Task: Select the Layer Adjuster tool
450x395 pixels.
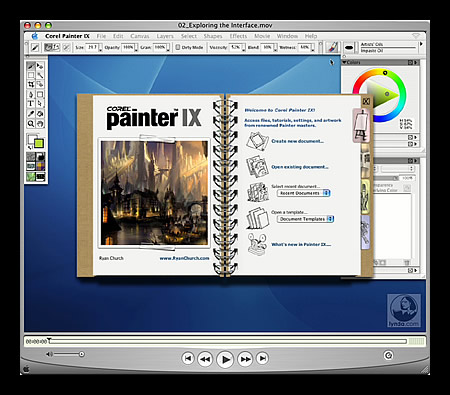Action: click(x=40, y=66)
